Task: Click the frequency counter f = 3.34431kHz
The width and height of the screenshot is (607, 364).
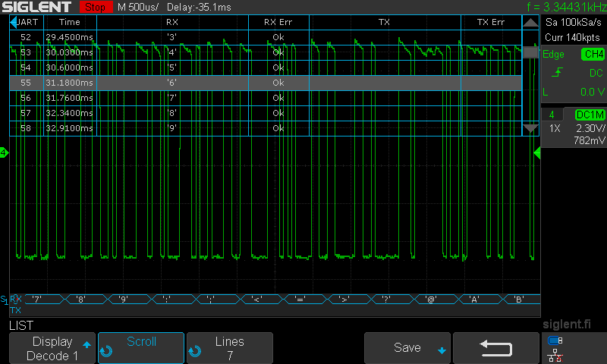Action: 566,7
